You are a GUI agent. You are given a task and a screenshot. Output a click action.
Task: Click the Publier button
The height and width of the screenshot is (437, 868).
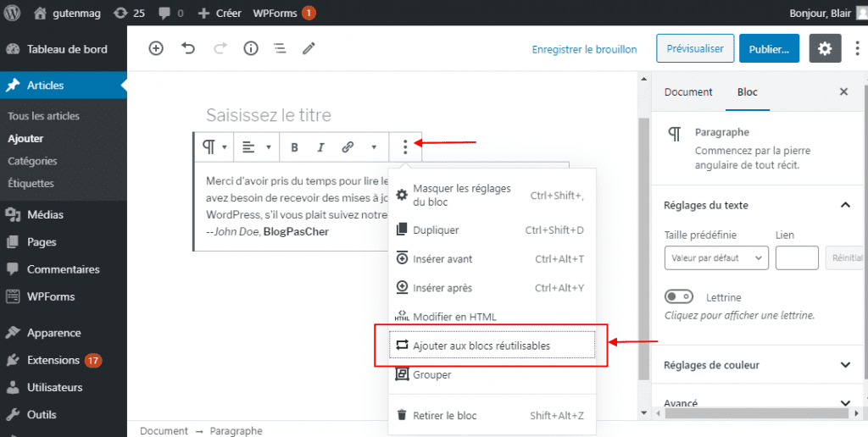click(769, 49)
